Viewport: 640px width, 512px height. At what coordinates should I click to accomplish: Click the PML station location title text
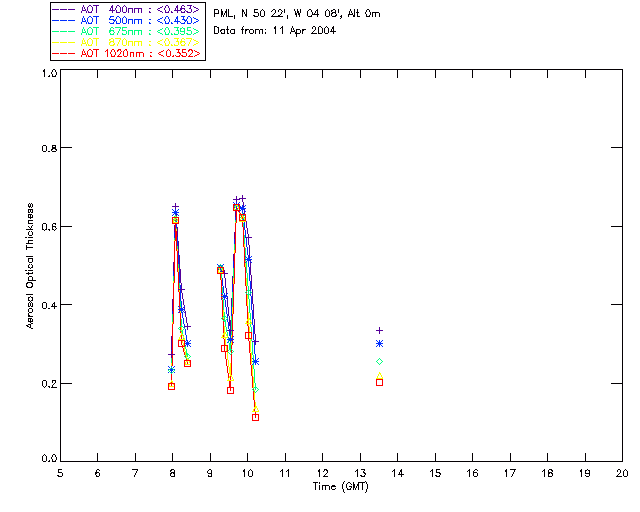tap(297, 14)
